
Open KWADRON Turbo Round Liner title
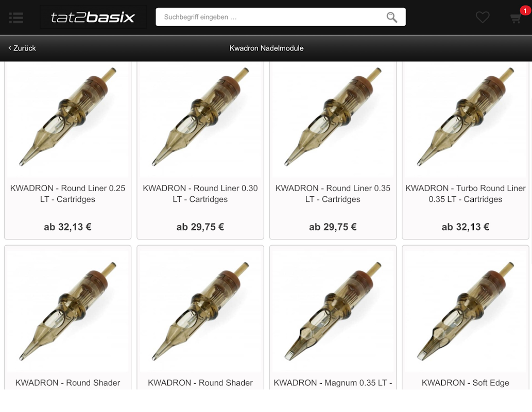click(466, 194)
